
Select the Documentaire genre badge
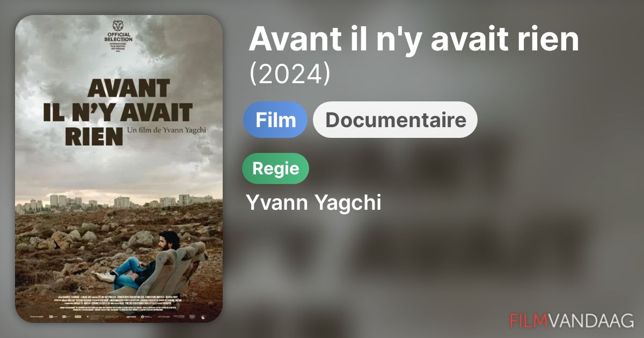pyautogui.click(x=396, y=120)
